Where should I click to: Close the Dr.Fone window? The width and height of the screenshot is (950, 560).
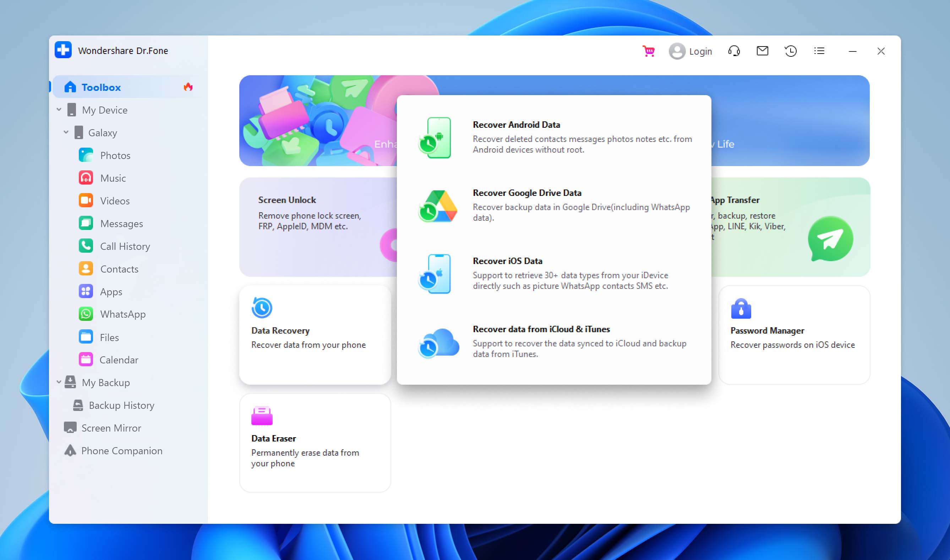click(x=881, y=51)
